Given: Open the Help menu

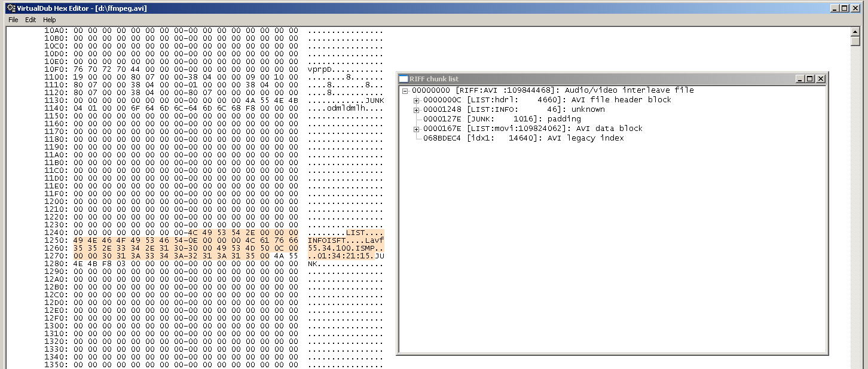Looking at the screenshot, I should [x=49, y=20].
